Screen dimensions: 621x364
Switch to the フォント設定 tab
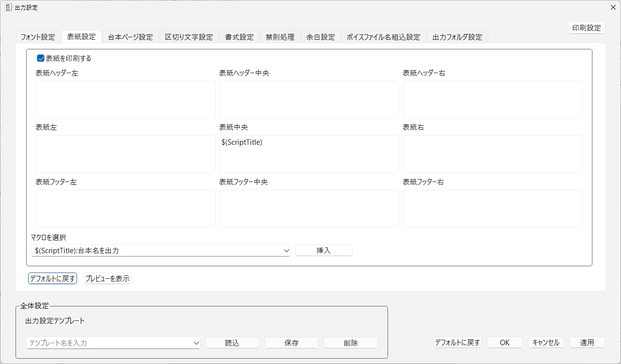pos(38,36)
